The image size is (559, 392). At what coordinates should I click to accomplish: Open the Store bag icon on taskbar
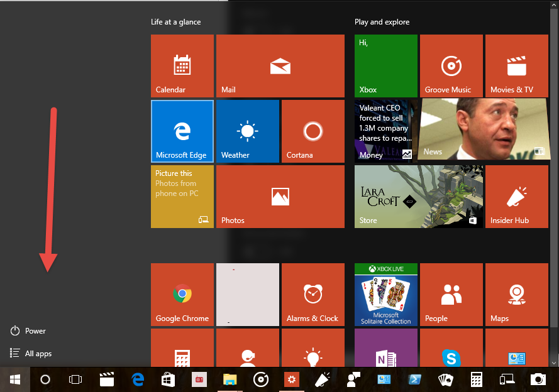coord(168,379)
